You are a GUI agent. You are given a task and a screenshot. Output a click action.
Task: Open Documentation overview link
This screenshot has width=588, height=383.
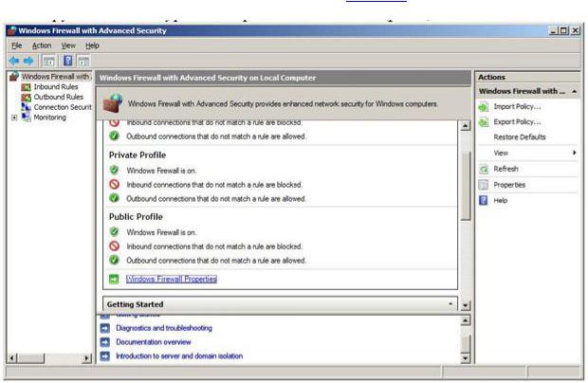pos(154,342)
